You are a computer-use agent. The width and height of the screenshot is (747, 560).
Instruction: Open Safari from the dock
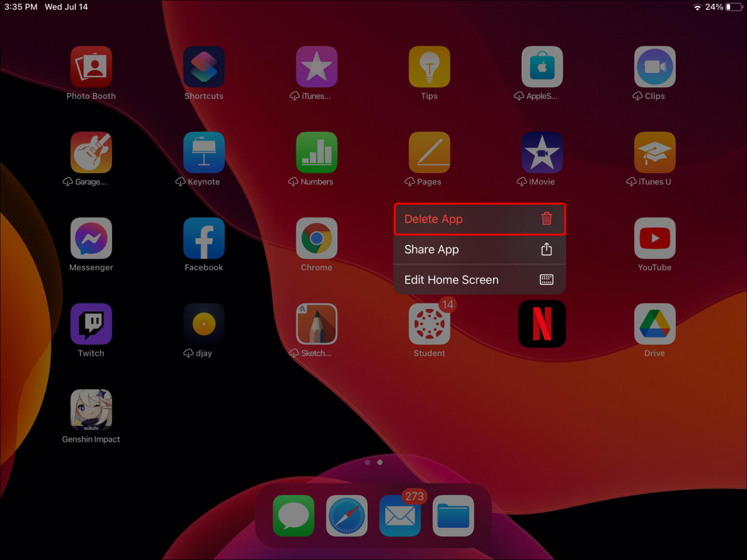(347, 516)
